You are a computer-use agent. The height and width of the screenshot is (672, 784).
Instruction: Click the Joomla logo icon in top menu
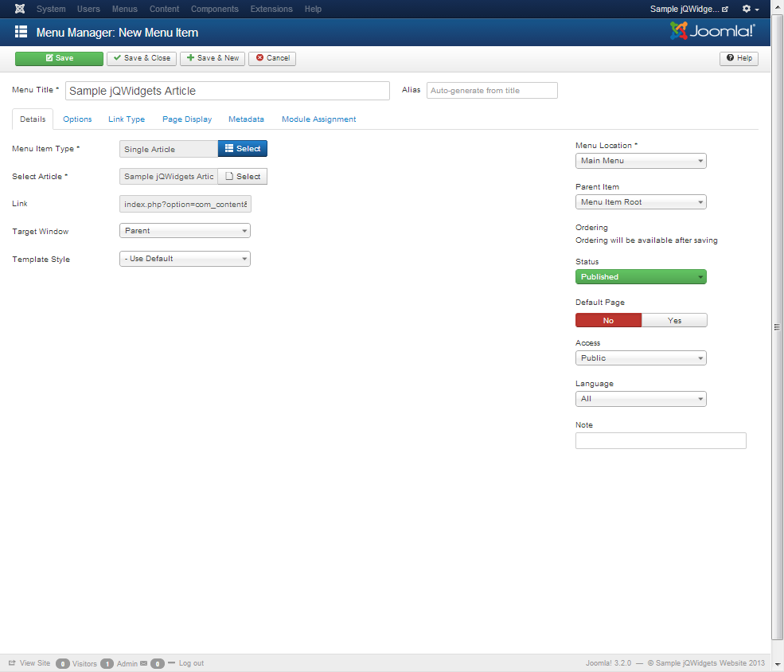pyautogui.click(x=19, y=9)
